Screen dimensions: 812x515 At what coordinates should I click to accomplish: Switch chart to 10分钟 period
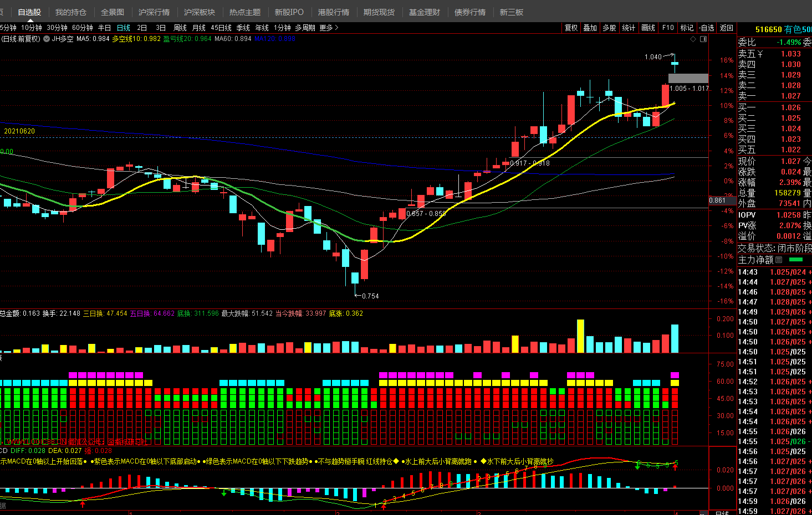click(x=32, y=28)
